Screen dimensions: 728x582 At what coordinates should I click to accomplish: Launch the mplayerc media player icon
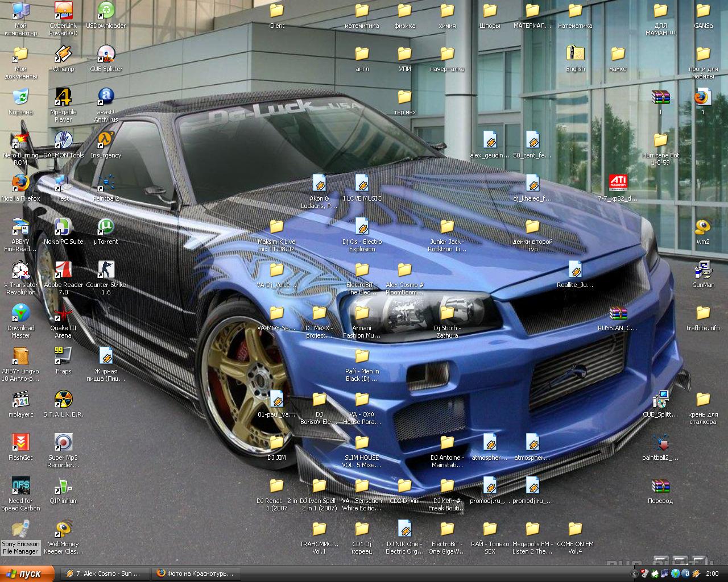tap(20, 404)
